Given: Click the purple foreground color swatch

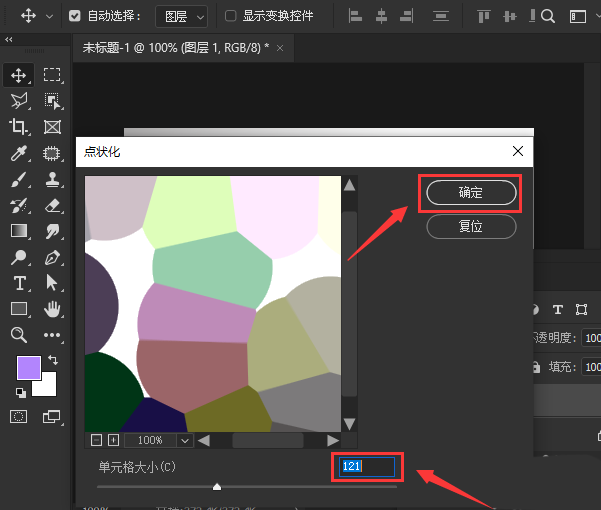Looking at the screenshot, I should pos(29,367).
